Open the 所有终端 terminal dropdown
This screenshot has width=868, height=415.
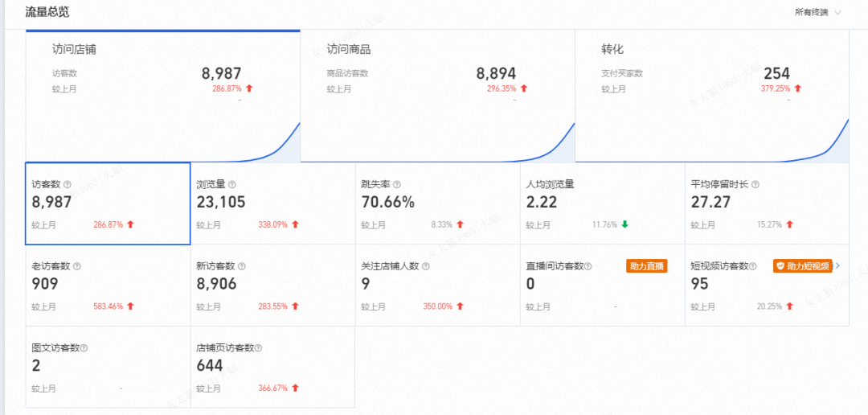click(817, 12)
